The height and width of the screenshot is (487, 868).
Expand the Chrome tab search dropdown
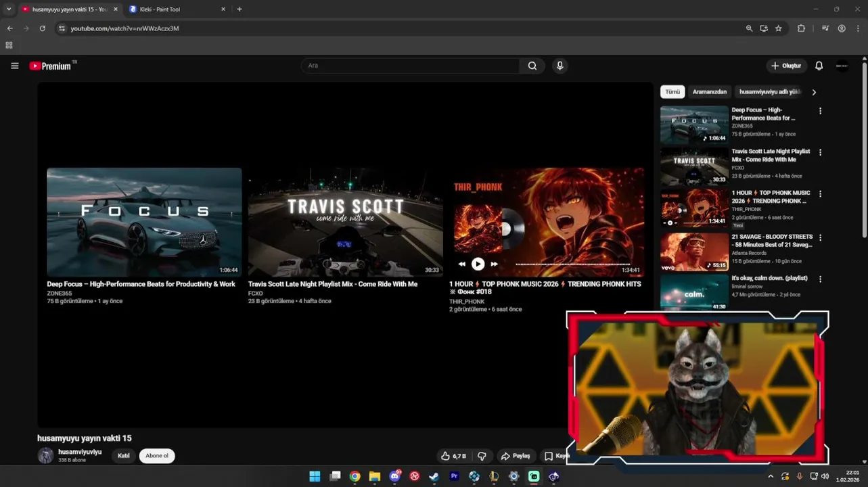[x=9, y=9]
